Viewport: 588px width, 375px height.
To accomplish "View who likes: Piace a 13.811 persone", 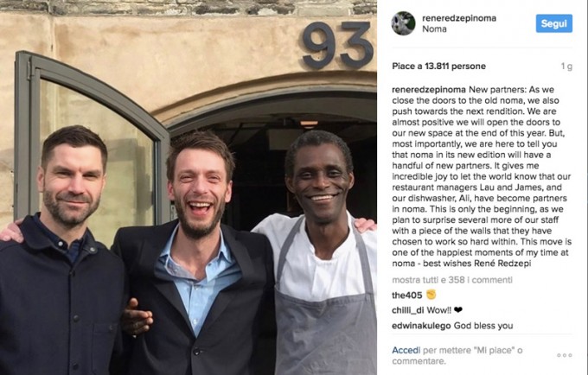I will tap(438, 67).
